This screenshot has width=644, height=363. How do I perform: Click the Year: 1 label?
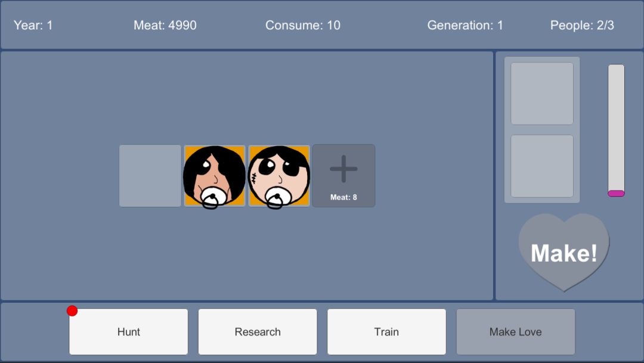[x=33, y=26]
